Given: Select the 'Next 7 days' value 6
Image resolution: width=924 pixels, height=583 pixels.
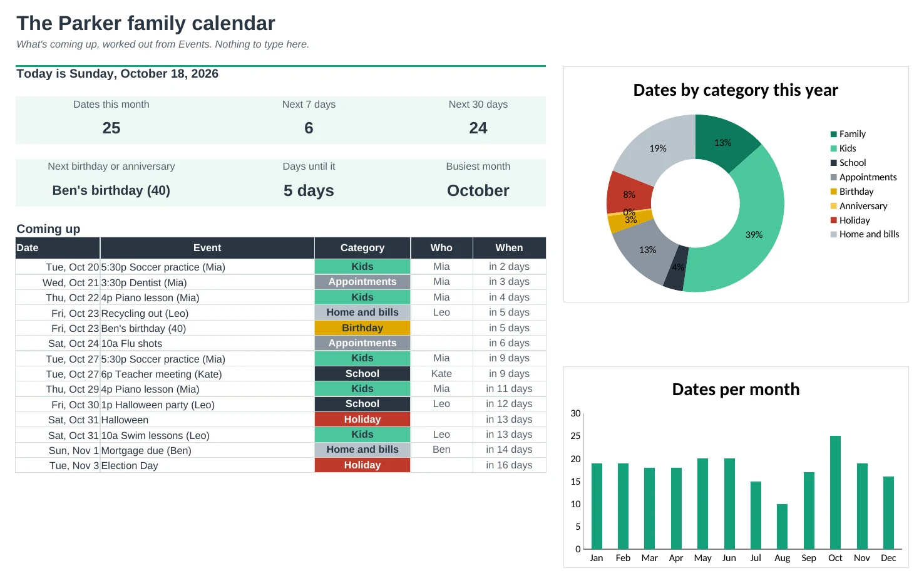Looking at the screenshot, I should click(309, 128).
